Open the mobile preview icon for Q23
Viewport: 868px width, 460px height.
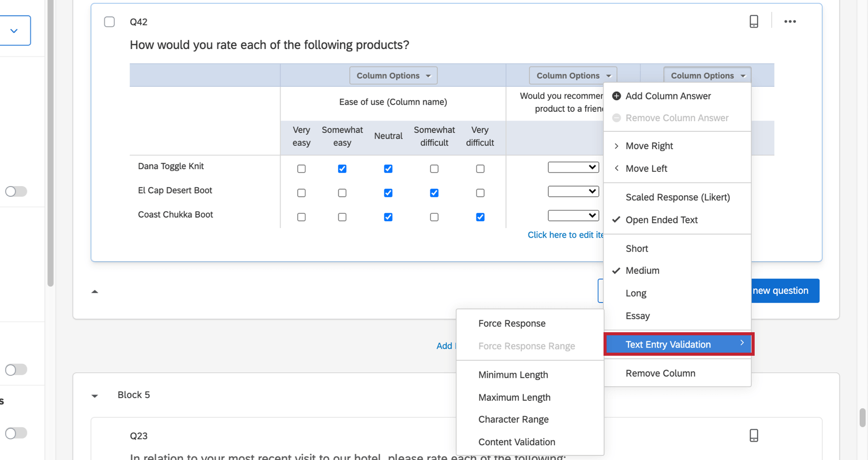coord(754,435)
